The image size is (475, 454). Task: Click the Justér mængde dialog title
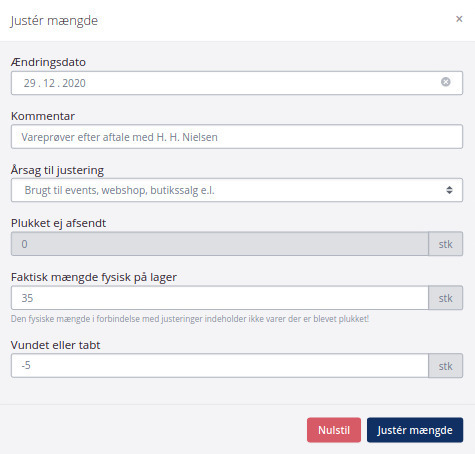pos(54,21)
